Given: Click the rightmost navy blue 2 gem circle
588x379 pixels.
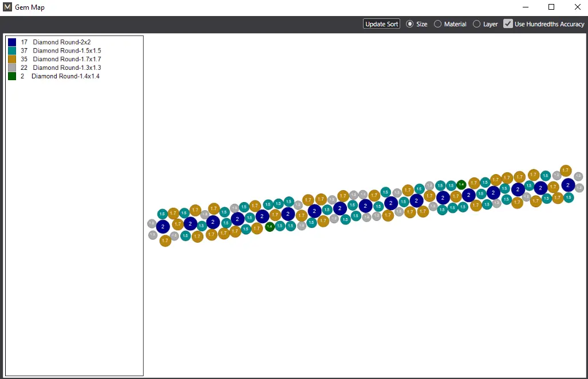Looking at the screenshot, I should (x=568, y=185).
